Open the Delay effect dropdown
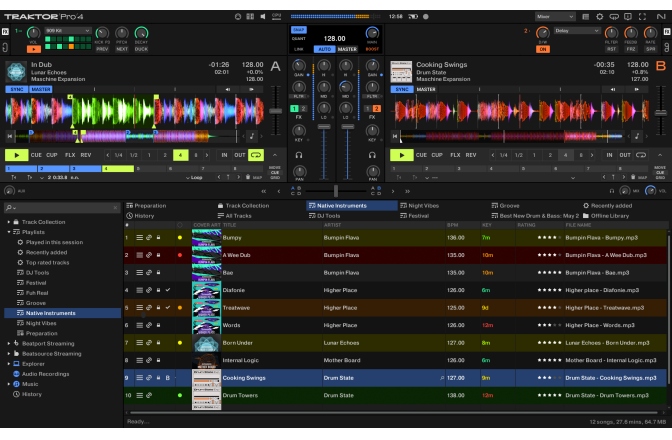 tap(577, 31)
